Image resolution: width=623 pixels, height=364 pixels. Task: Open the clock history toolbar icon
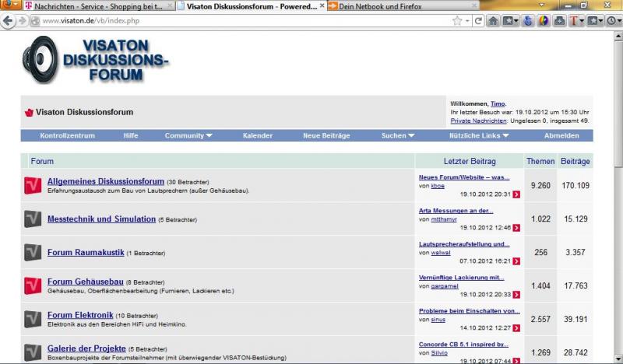612,21
